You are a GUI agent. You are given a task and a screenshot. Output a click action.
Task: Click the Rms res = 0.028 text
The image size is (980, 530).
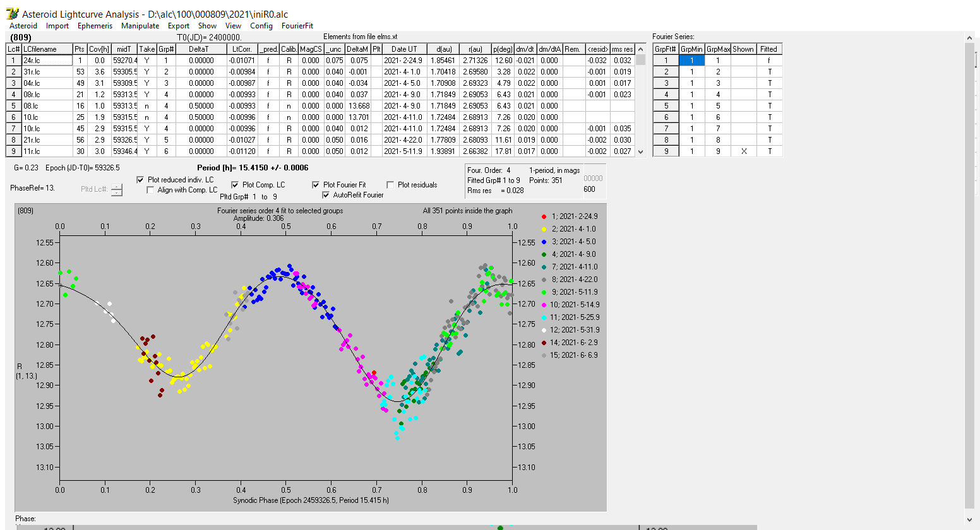click(496, 191)
